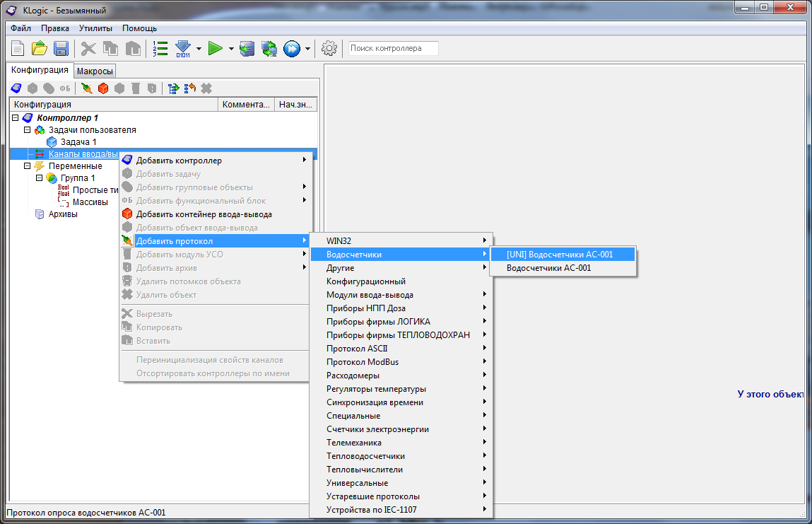Open a configuration with the folder icon
Image resolution: width=812 pixels, height=524 pixels.
[39, 48]
